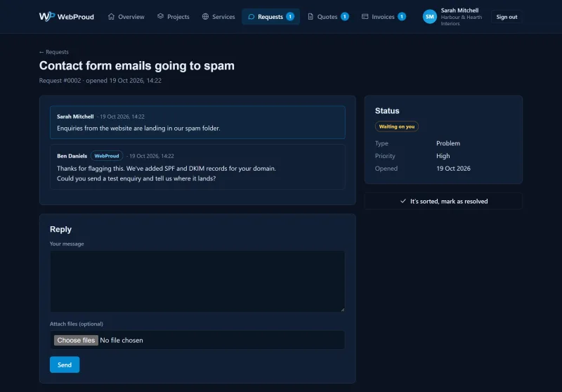
Task: Click the Overview home icon
Action: click(x=111, y=16)
